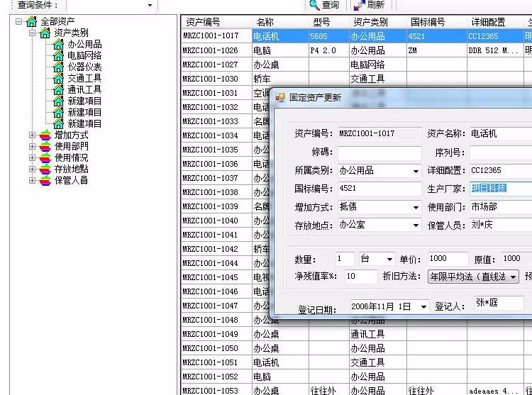Click the 查询 button
The width and height of the screenshot is (532, 395).
[x=324, y=5]
